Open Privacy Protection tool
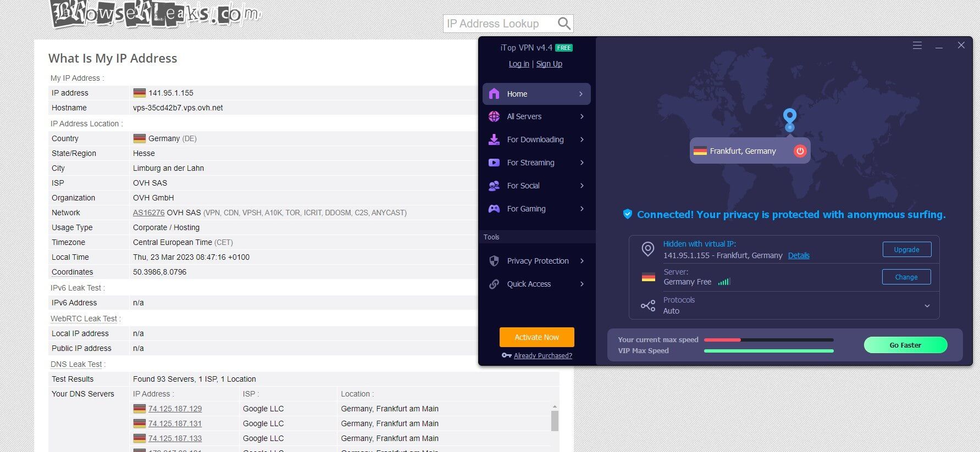The image size is (980, 452). [536, 261]
